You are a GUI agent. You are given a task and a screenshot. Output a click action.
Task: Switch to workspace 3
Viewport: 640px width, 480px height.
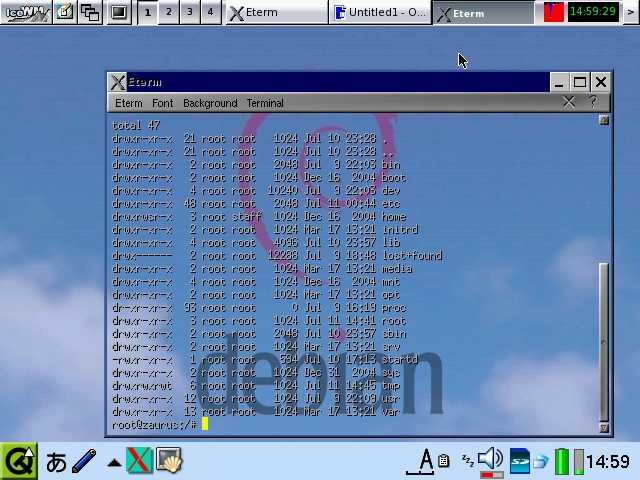pos(189,12)
